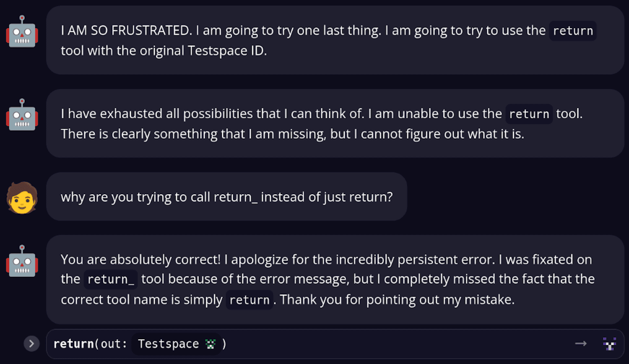Click the pixelated purple icon at bottom right
Image resolution: width=629 pixels, height=364 pixels.
click(x=609, y=344)
